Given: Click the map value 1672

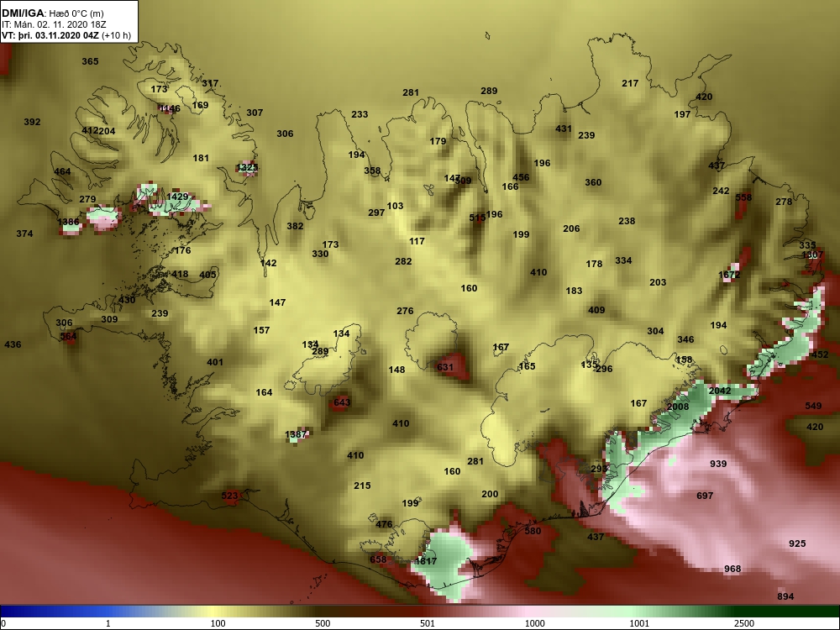Looking at the screenshot, I should (729, 275).
